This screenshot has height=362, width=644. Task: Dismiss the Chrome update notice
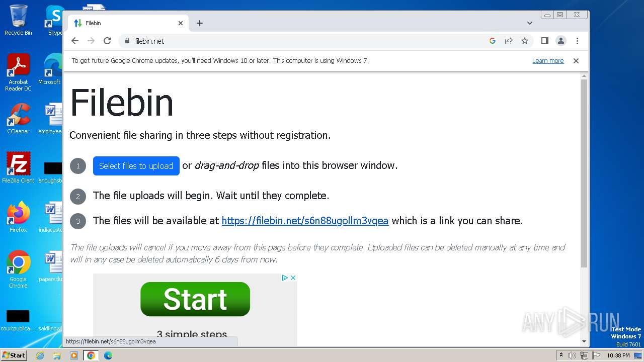pos(576,61)
